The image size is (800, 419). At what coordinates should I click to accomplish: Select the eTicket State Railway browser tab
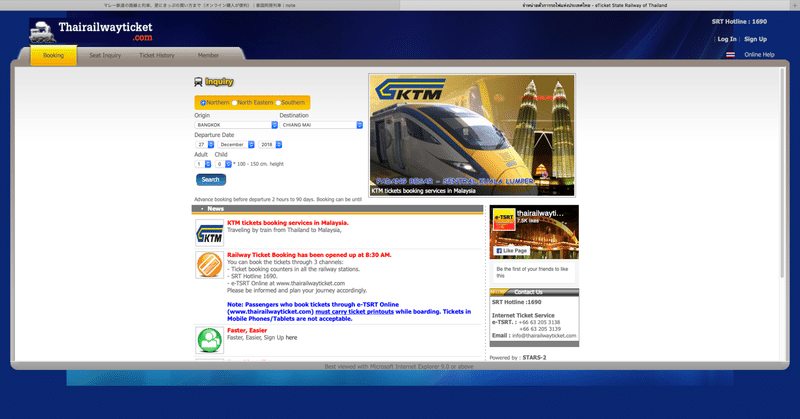point(594,5)
